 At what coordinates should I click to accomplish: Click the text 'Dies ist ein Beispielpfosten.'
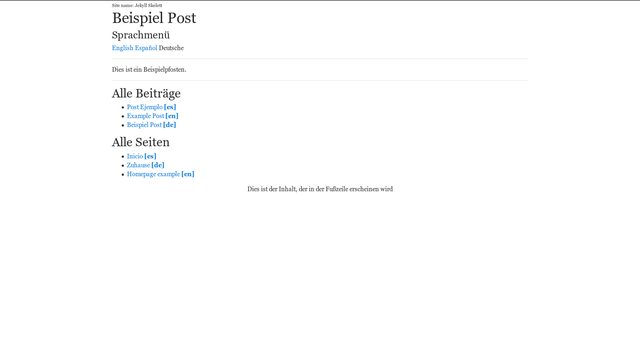[149, 69]
